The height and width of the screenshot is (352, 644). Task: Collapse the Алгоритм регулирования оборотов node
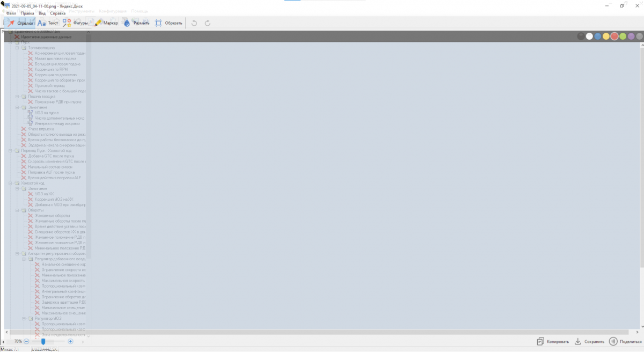tap(17, 253)
